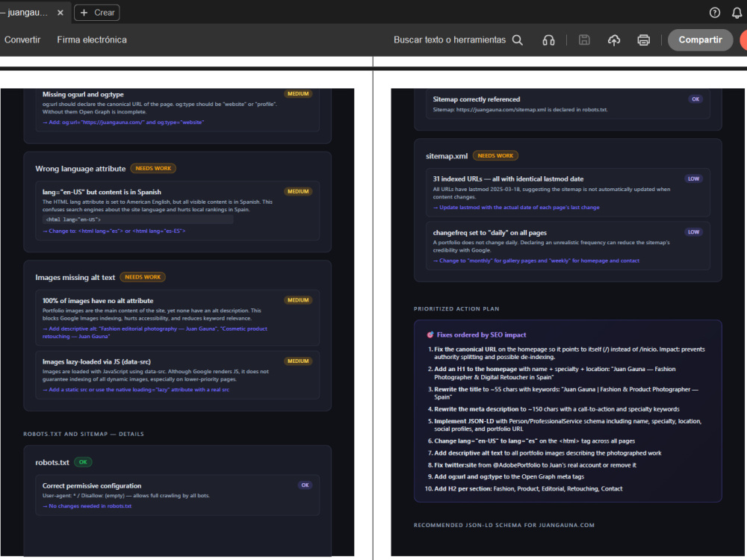Click the 'robots.txt' section heading
The height and width of the screenshot is (560, 747).
(x=52, y=462)
